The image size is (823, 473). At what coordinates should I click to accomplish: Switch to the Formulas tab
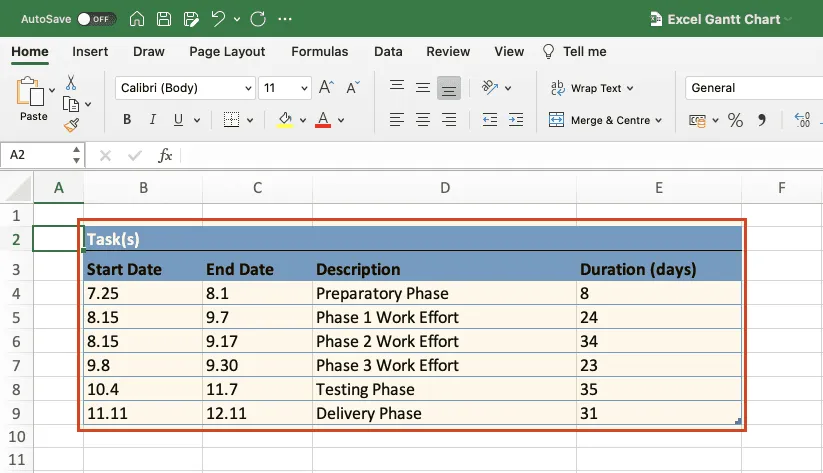click(320, 51)
